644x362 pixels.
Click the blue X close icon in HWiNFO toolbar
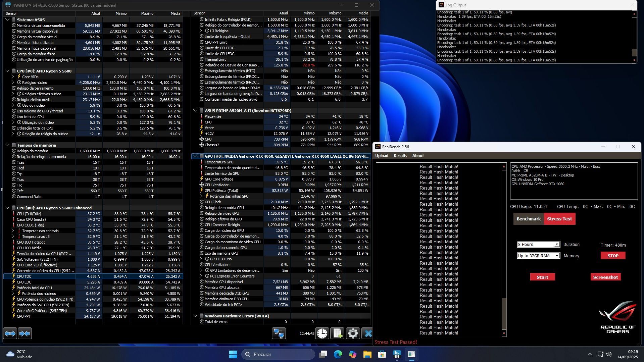click(x=368, y=333)
